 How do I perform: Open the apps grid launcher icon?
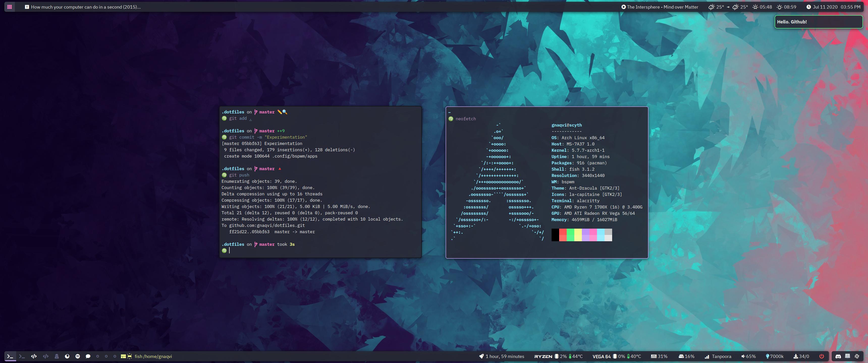pyautogui.click(x=9, y=7)
